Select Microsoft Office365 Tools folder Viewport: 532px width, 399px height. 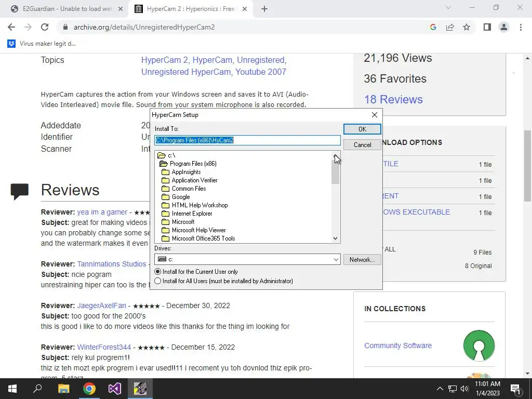pos(198,238)
